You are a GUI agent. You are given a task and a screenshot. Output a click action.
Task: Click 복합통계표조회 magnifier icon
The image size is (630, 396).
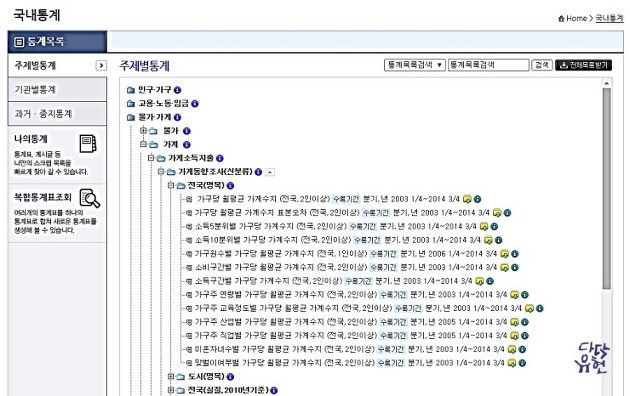(90, 198)
